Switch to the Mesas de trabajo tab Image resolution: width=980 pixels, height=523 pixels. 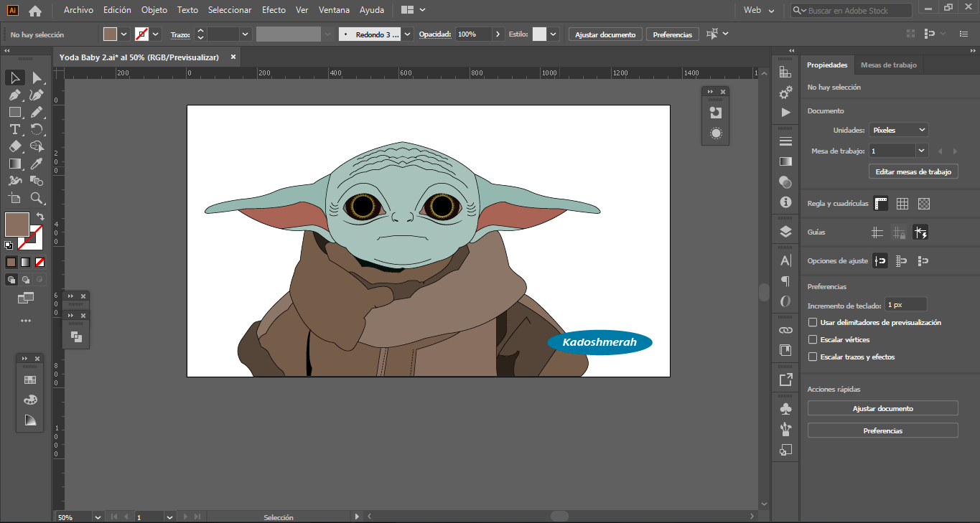click(x=889, y=65)
